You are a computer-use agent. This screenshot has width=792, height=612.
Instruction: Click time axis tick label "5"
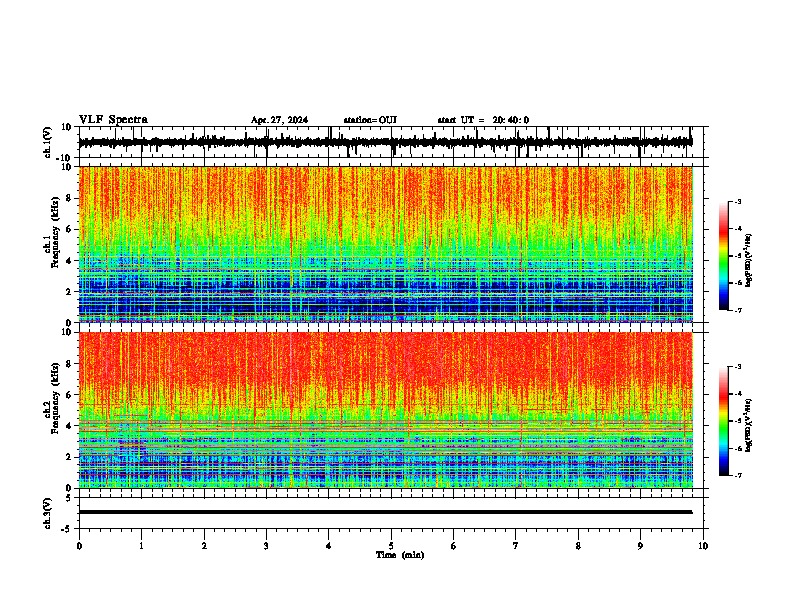pos(391,546)
